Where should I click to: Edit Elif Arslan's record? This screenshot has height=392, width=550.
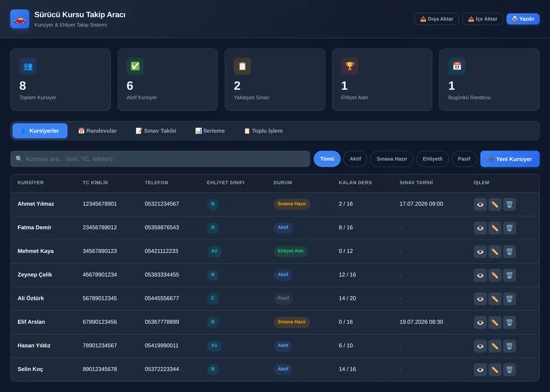click(x=495, y=322)
